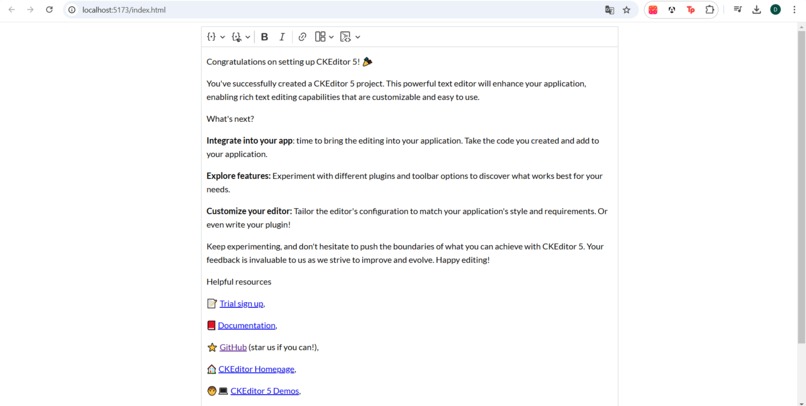Bookmark this page with the star icon

point(627,10)
